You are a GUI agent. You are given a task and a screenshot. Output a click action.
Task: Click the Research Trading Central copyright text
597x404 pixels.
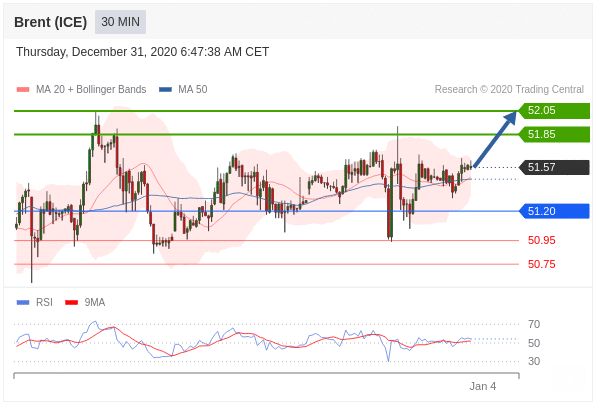pyautogui.click(x=509, y=89)
